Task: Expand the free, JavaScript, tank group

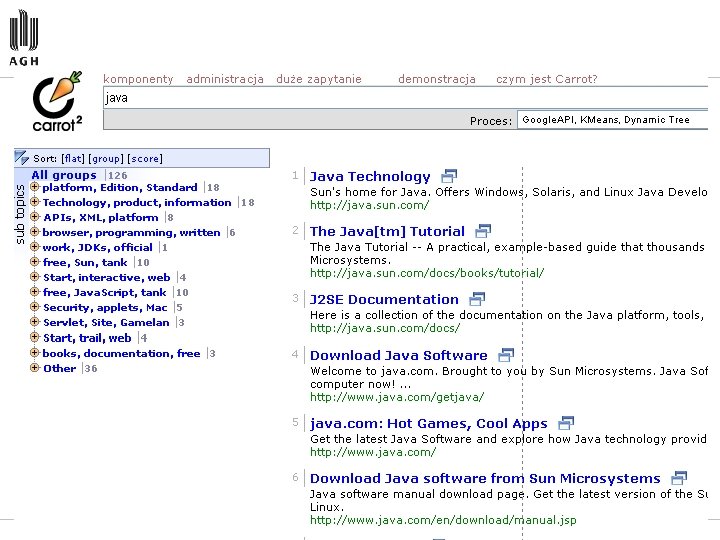Action: (x=35, y=292)
